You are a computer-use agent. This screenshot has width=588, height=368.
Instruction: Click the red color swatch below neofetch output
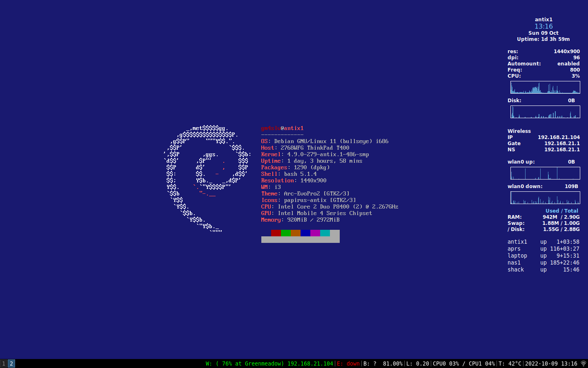pos(276,233)
